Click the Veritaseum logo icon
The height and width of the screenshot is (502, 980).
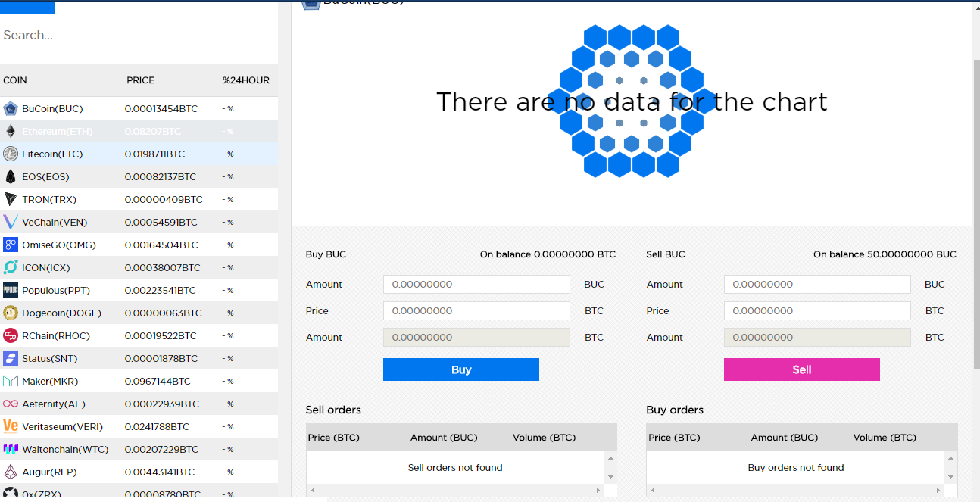tap(11, 427)
